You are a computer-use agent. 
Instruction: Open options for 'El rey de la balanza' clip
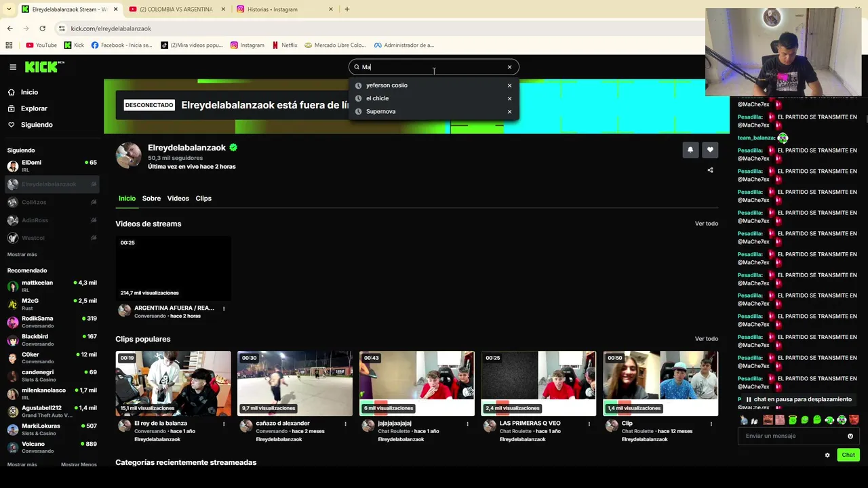click(x=224, y=424)
